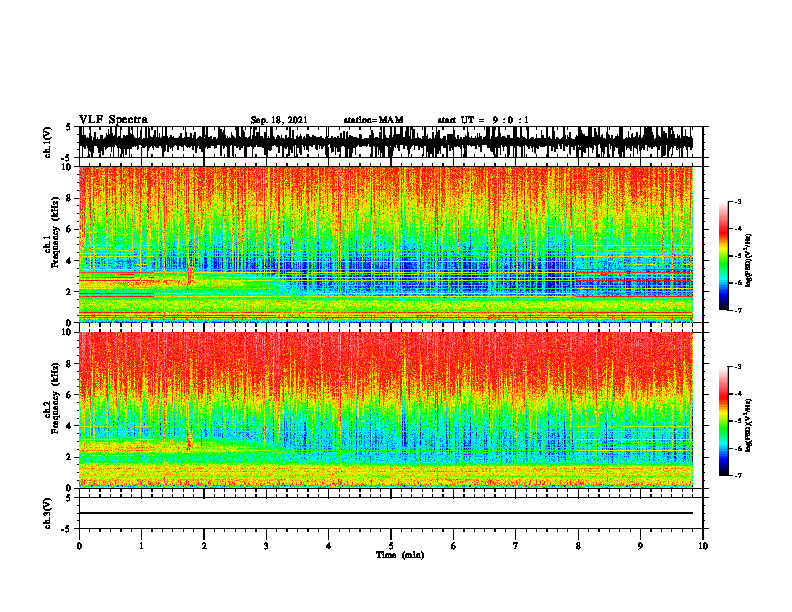Select the "start UT = 9 : 0 : 1" text
This screenshot has width=792, height=612.
483,120
